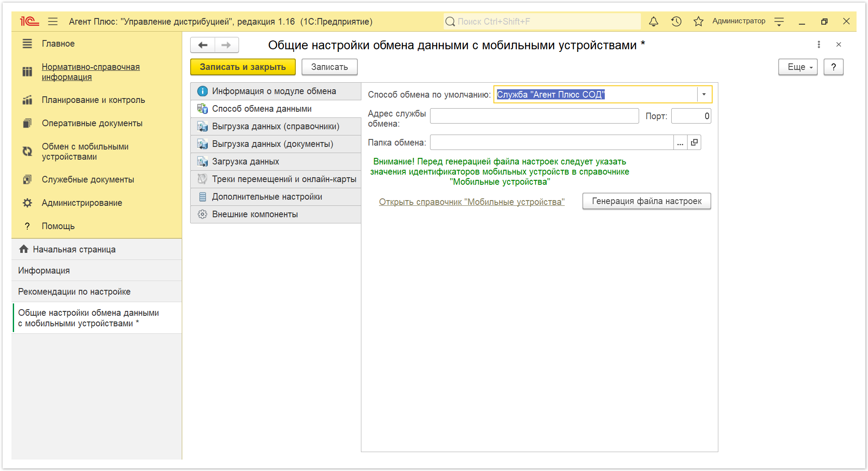
Task: Open notifications bell icon
Action: tap(654, 21)
